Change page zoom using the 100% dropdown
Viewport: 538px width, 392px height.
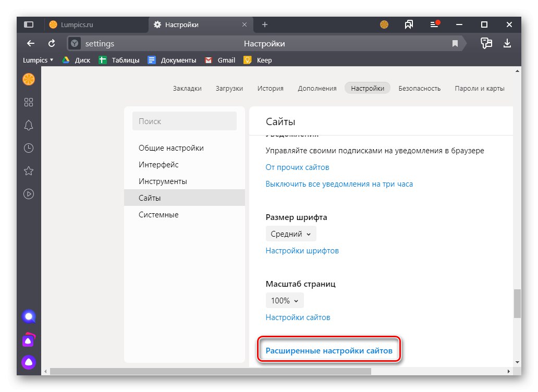point(284,300)
